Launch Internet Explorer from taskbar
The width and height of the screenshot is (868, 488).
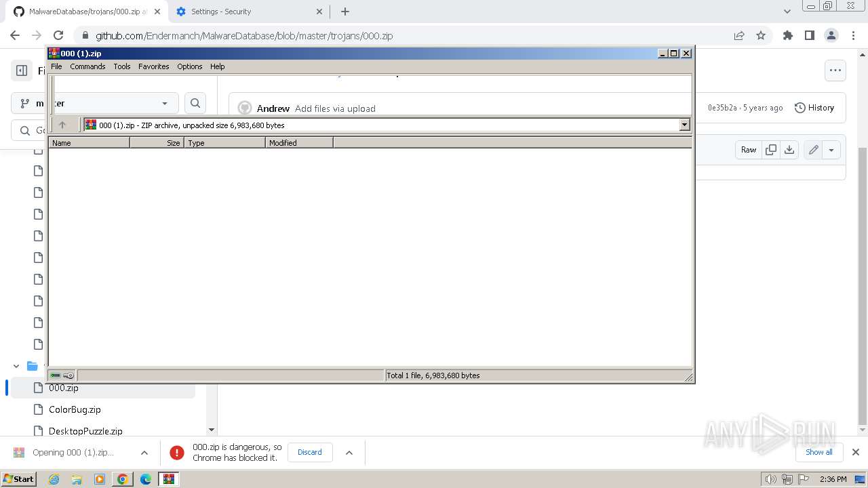tap(54, 479)
